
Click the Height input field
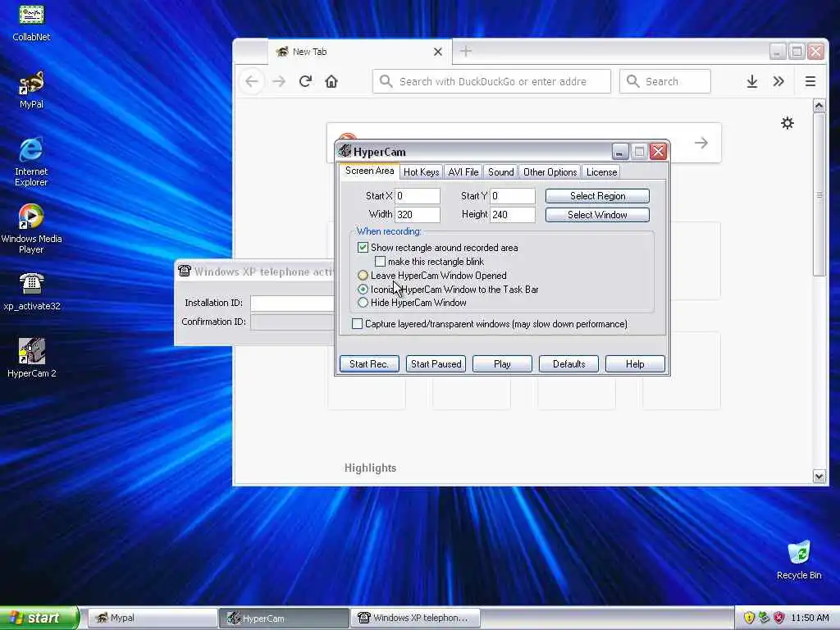point(512,215)
